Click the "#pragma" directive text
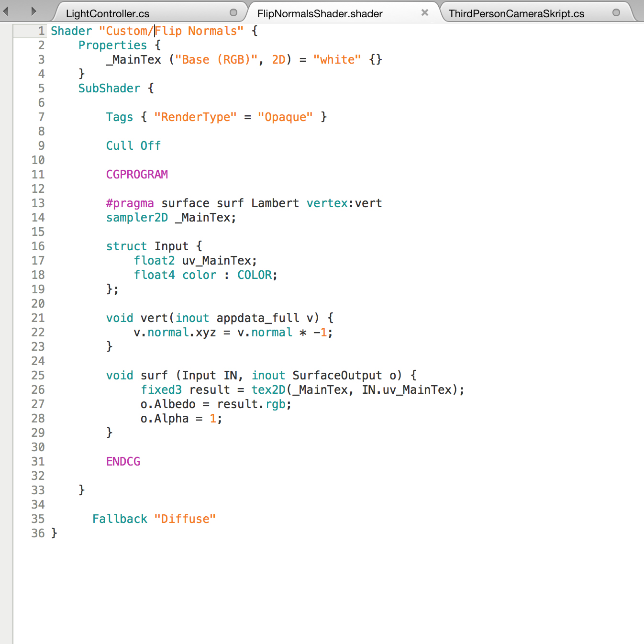This screenshot has height=644, width=644. tap(130, 203)
